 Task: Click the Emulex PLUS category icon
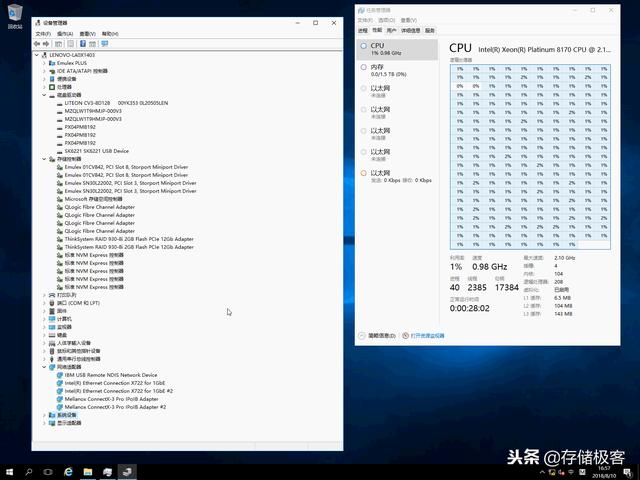click(x=52, y=63)
